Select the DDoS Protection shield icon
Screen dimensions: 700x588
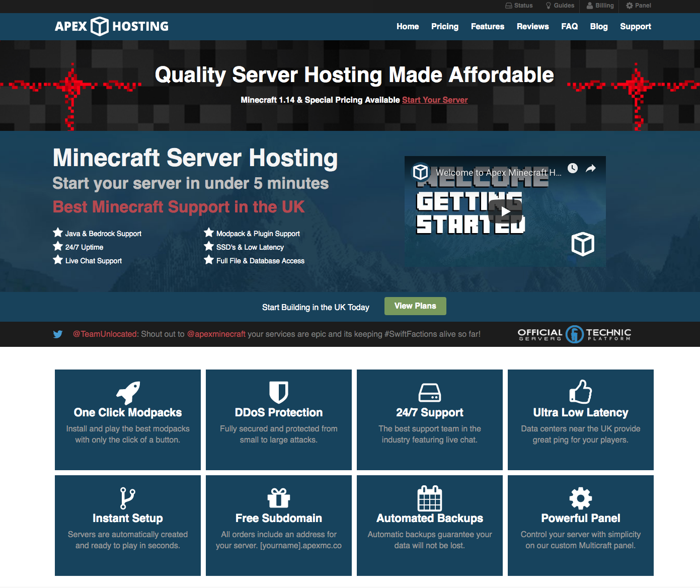click(278, 393)
